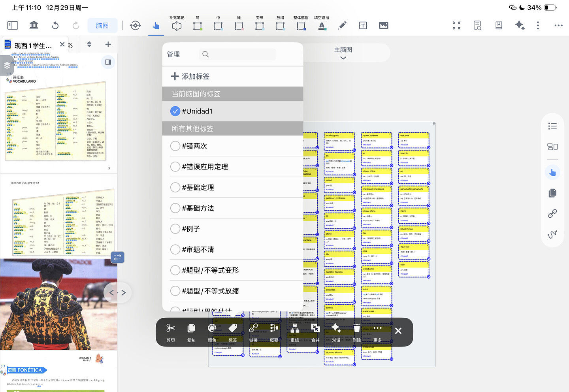Select the #错两次 tag radio button

175,146
